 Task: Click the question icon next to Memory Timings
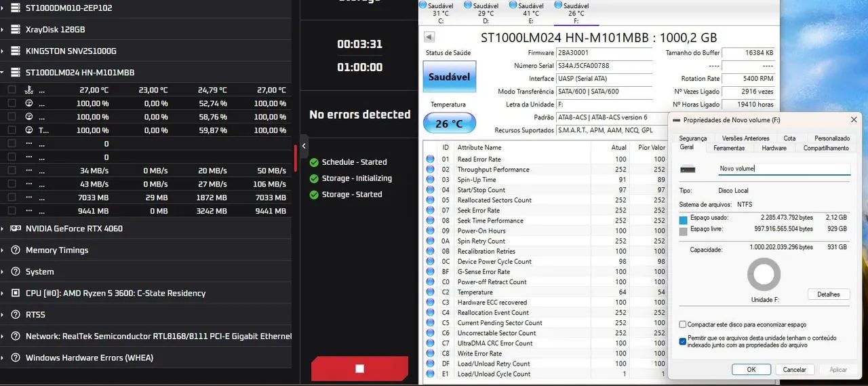pyautogui.click(x=15, y=250)
